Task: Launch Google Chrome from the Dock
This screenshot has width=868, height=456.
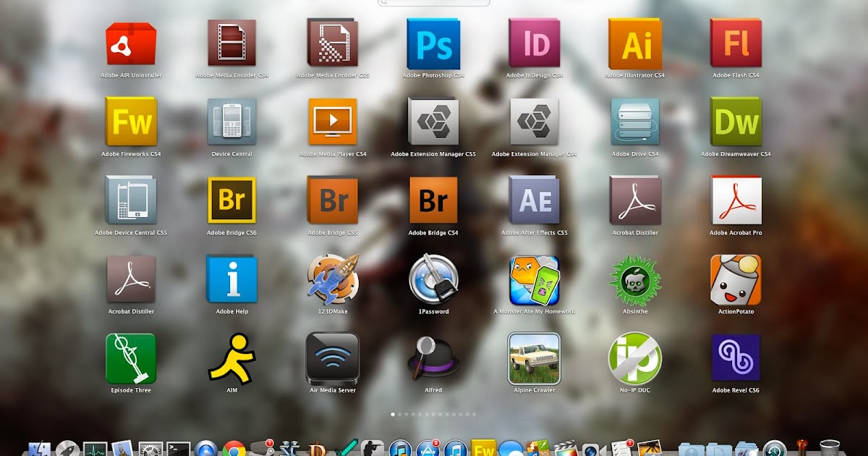Action: [x=234, y=449]
